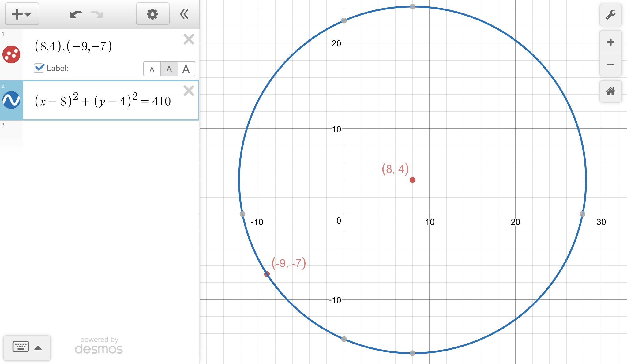
Task: Open the wrench graph settings
Action: point(610,15)
